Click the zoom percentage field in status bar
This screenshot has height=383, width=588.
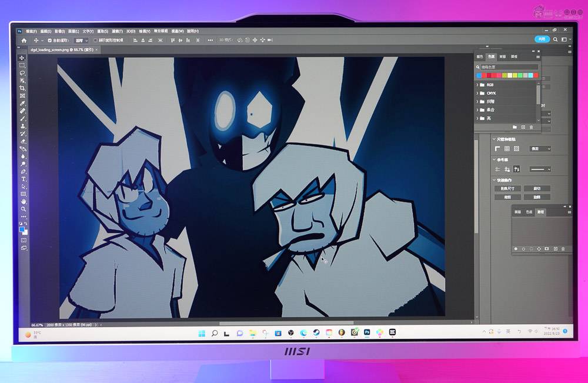click(37, 325)
